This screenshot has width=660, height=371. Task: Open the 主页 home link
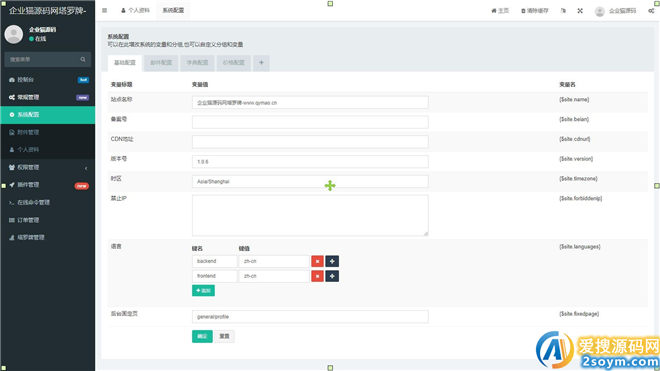click(x=500, y=11)
